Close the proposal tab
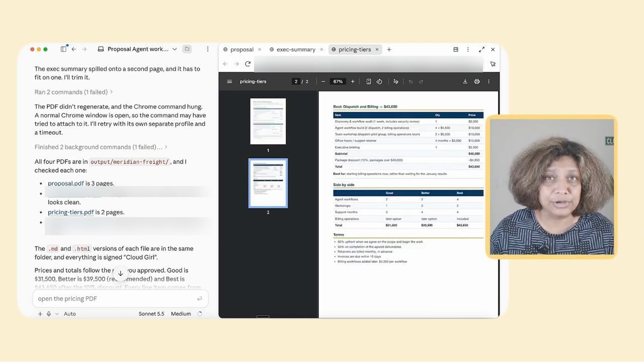Viewport: 644px width, 362px height. pyautogui.click(x=260, y=49)
